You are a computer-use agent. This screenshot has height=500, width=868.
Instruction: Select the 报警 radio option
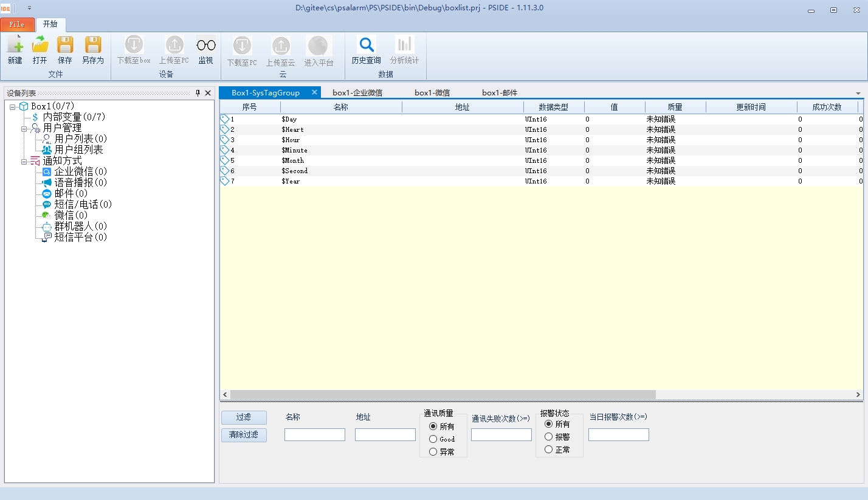[x=548, y=436]
